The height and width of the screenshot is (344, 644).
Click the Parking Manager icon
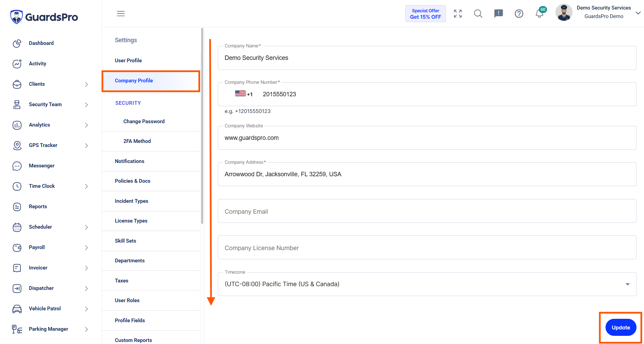coord(17,329)
